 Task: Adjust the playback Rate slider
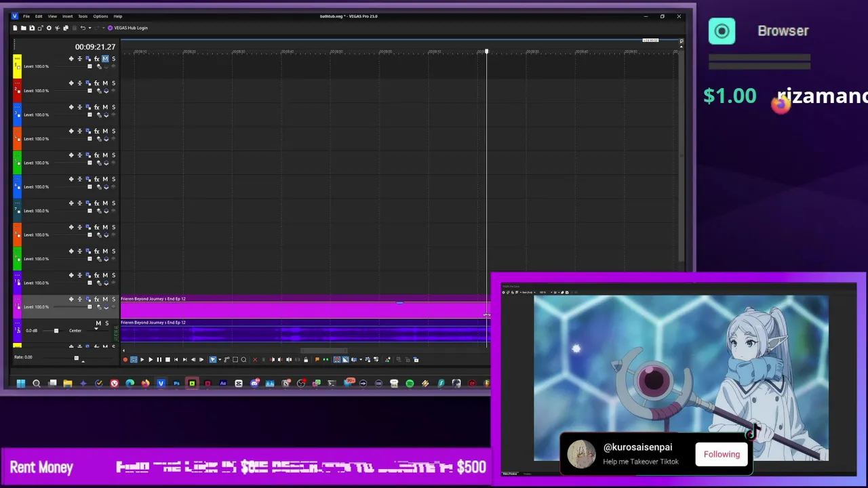(76, 358)
